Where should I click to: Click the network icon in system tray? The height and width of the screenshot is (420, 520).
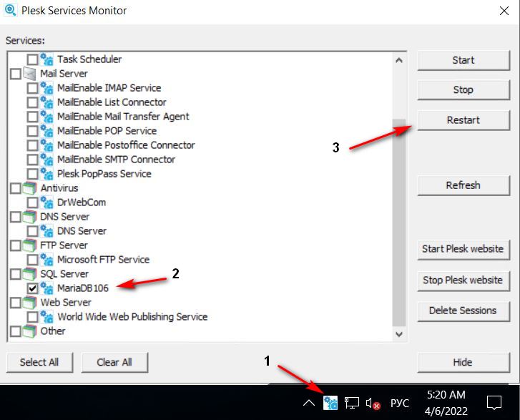(x=351, y=403)
